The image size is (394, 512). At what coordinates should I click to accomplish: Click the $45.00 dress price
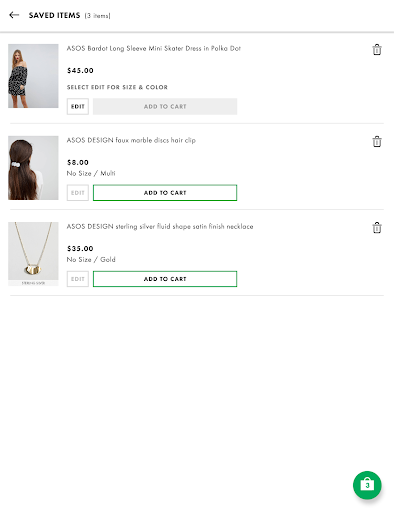coord(80,71)
